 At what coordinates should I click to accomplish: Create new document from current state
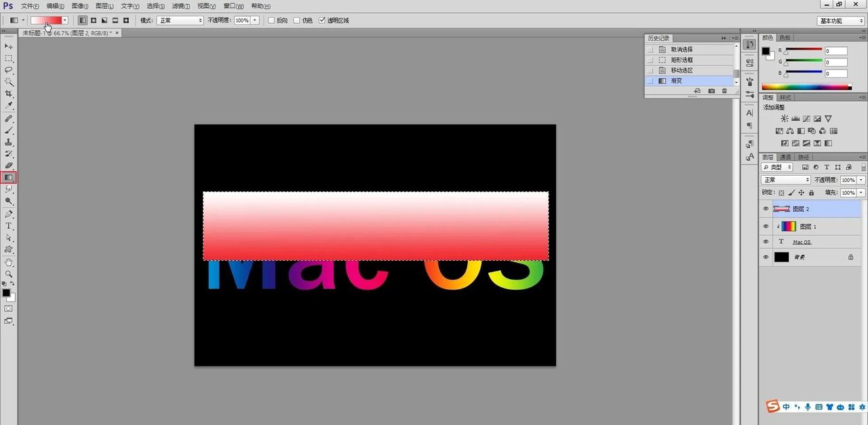pos(697,90)
